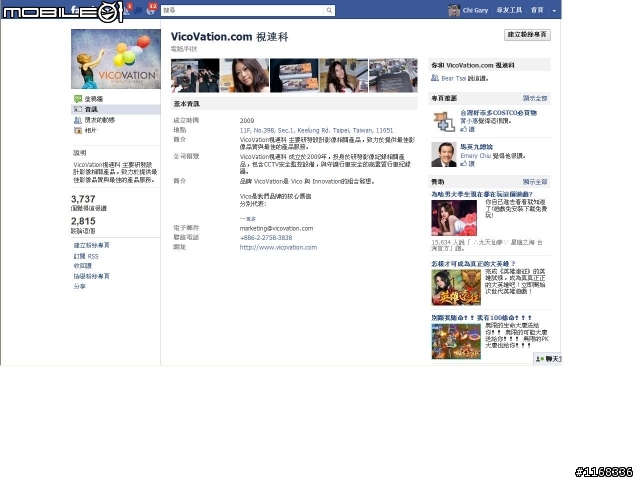Image resolution: width=640 pixels, height=480 pixels.
Task: Open fourth photo thumbnail of standing woman
Action: pyautogui.click(x=344, y=76)
